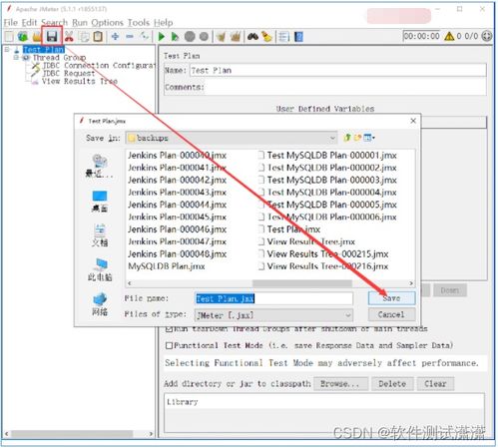Viewport: 498px width, 448px height.
Task: Click the green Start run icon
Action: 162,36
